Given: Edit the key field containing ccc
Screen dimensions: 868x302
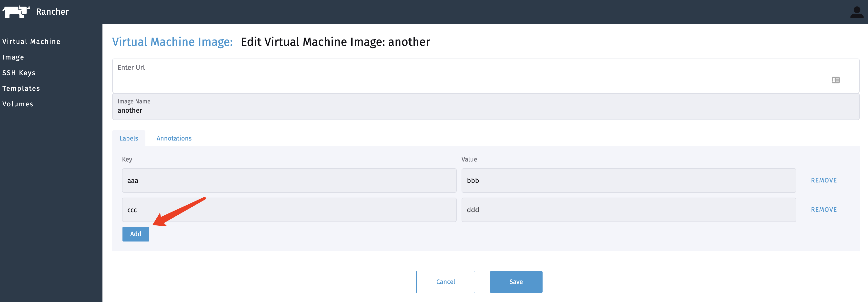Looking at the screenshot, I should coord(289,210).
